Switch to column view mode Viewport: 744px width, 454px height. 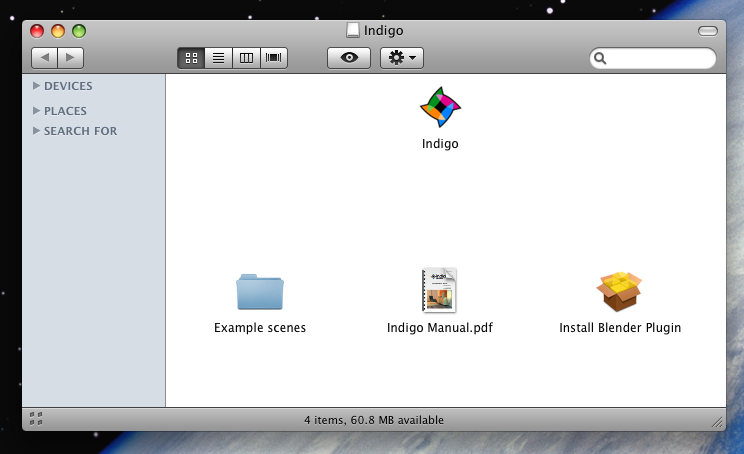coord(246,58)
